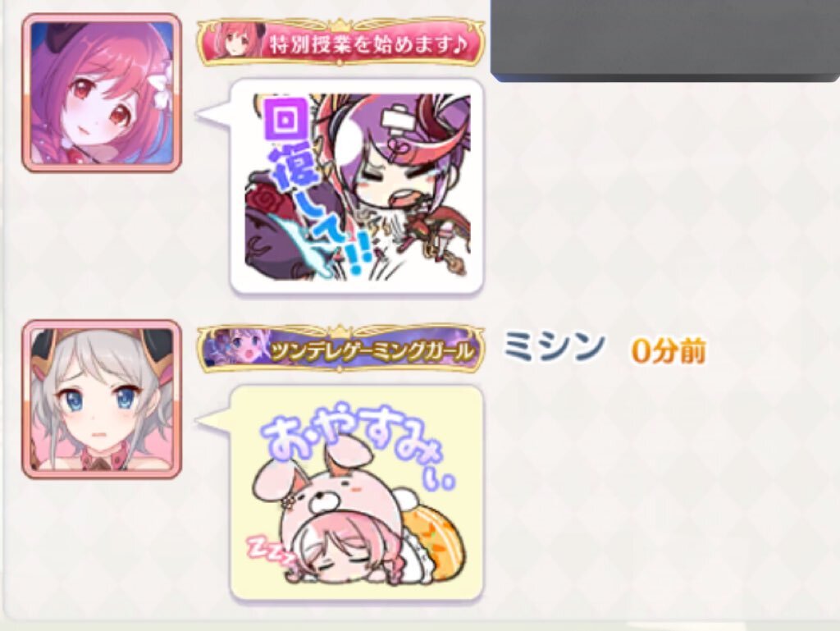This screenshot has height=631, width=840.
Task: Click the white speech bubble tail by the pink avatar
Action: [x=214, y=115]
